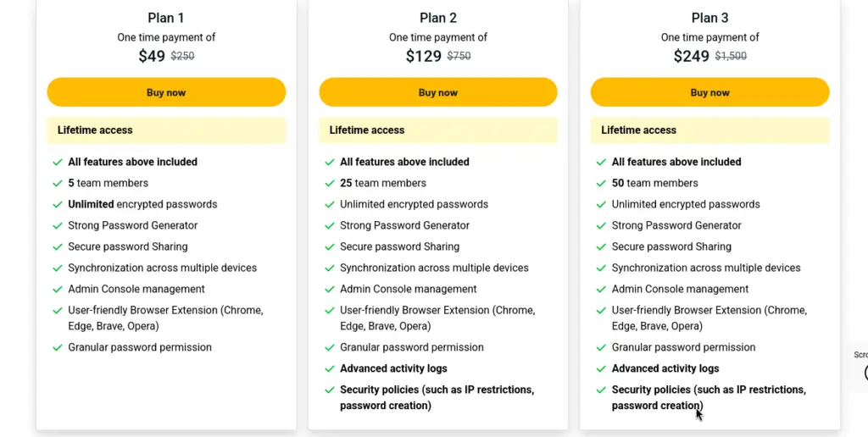The height and width of the screenshot is (437, 868).
Task: Click Plan 1 'Admin Console management' checkmark
Action: point(58,290)
